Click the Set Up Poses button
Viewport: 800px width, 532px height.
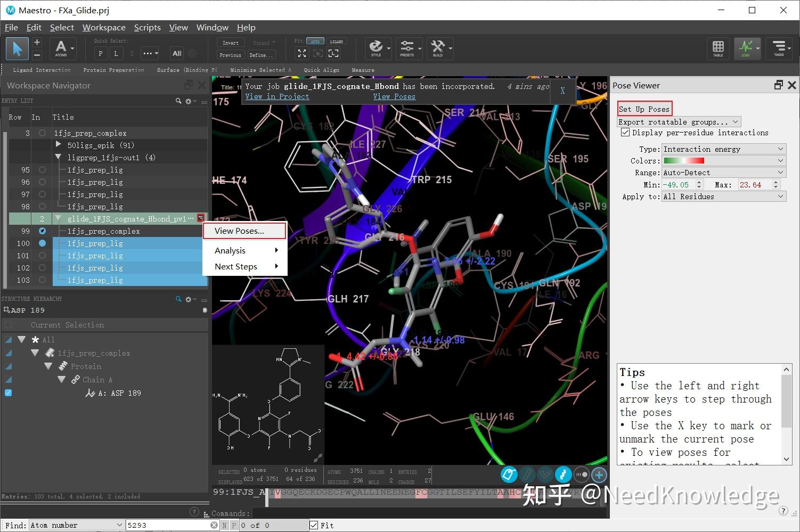tap(644, 108)
